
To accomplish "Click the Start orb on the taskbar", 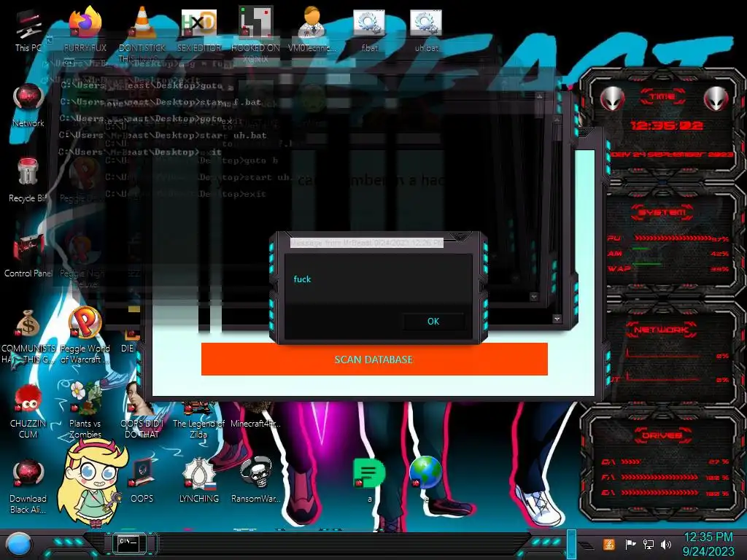I will (x=19, y=545).
